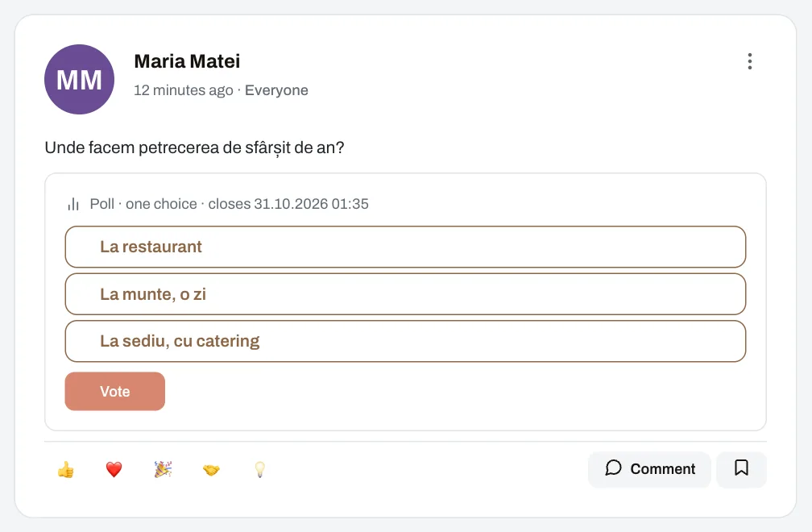
Task: React with the light bulb emoji
Action: click(x=260, y=469)
